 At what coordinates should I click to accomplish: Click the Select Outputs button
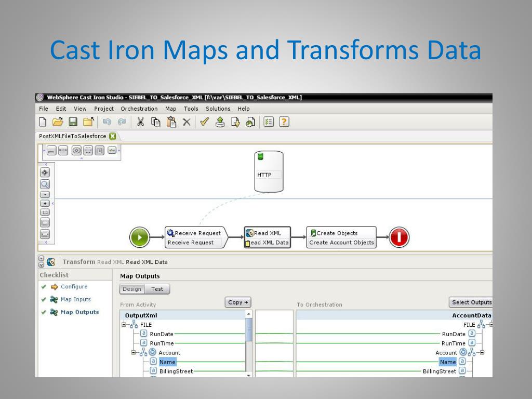point(471,302)
